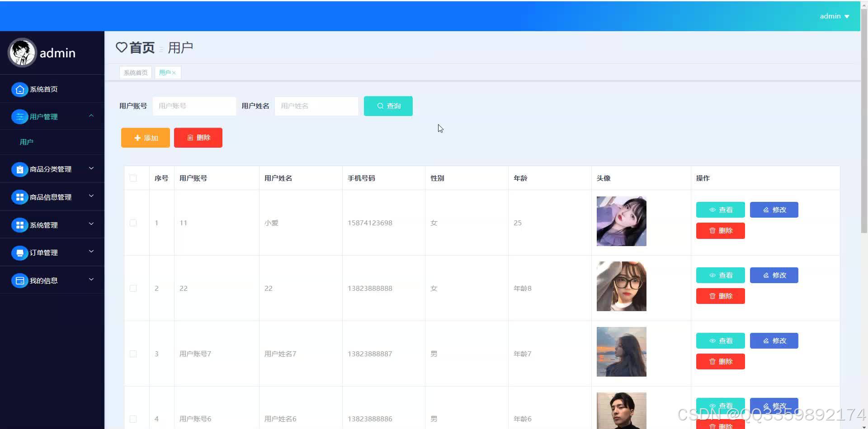Screen dimensions: 868x429
Task: Check the row checkbox for account 22
Action: 133,288
